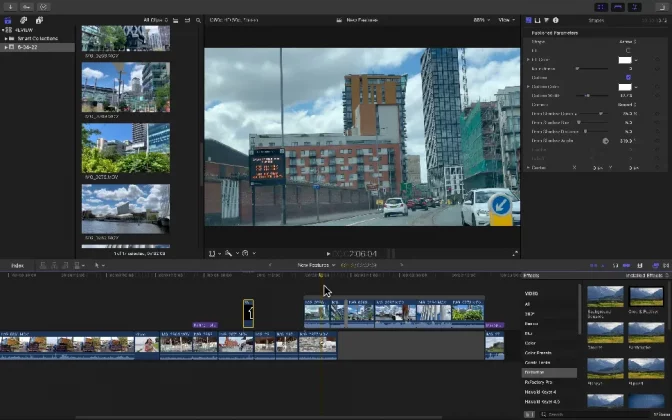Show the Photos and Audio sidebar
Screen dimensions: 672x420
(x=25, y=19)
